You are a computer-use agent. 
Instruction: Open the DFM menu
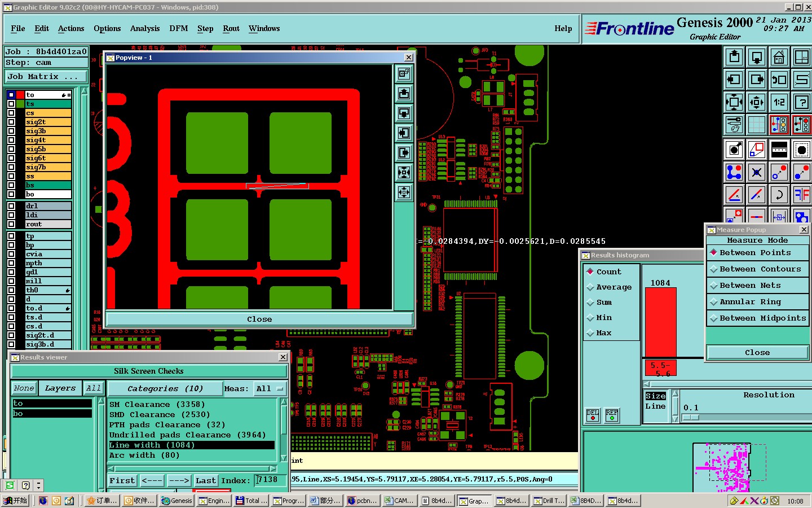click(x=179, y=28)
